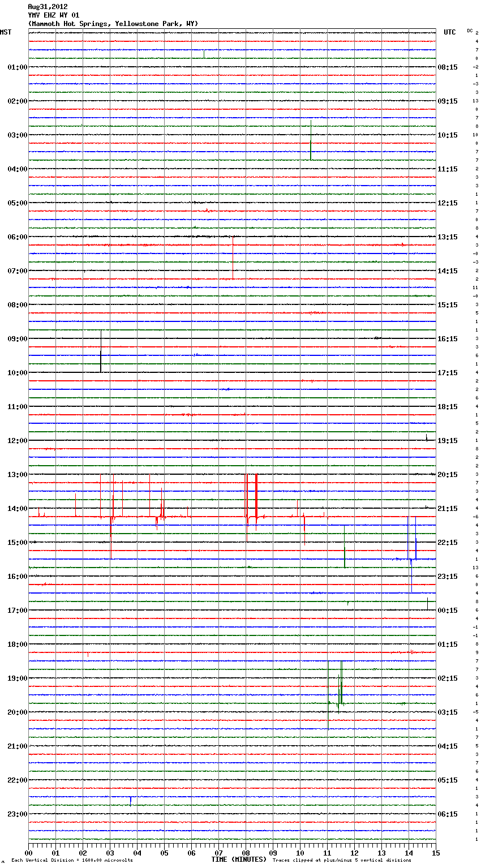
Task: Click the 00:15 UTC time label
Action: [448, 611]
